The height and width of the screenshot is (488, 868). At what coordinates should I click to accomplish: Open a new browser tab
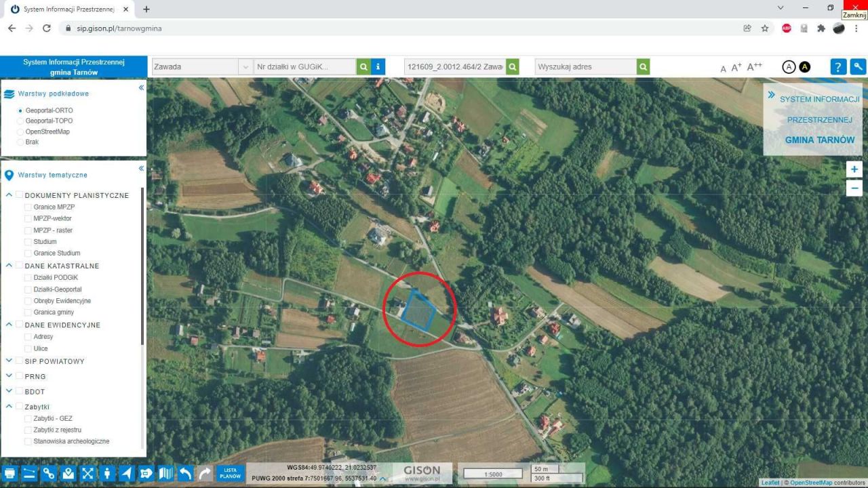[x=146, y=9]
